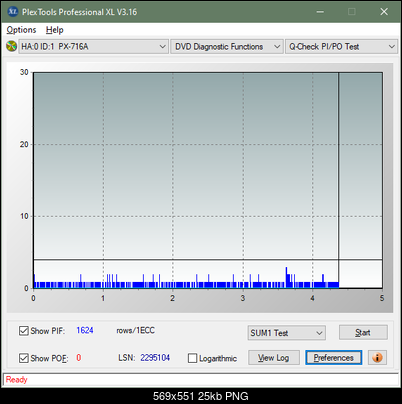Open the Options menu
Image resolution: width=402 pixels, height=404 pixels.
(21, 30)
